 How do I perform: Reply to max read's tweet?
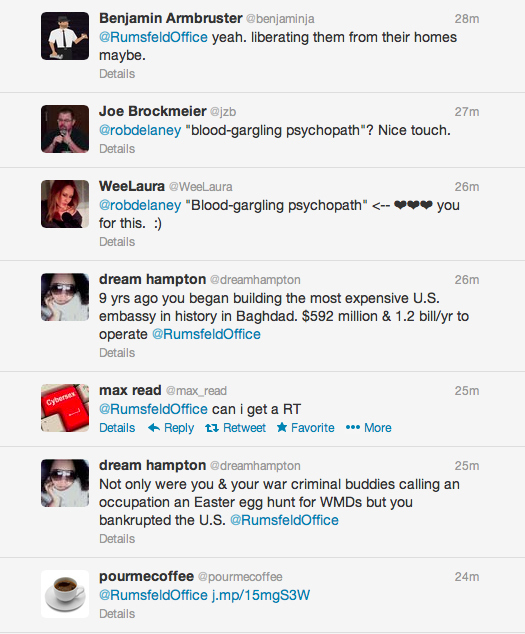(171, 428)
